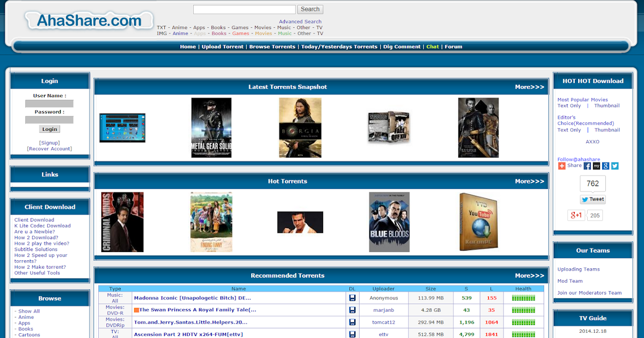This screenshot has width=644, height=338.
Task: Click the AhaShare.com logo
Action: point(89,20)
